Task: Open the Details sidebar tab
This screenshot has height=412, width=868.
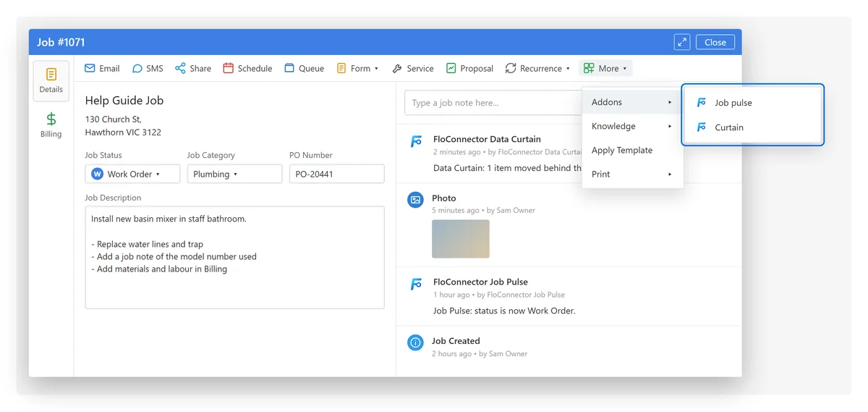Action: (x=51, y=80)
